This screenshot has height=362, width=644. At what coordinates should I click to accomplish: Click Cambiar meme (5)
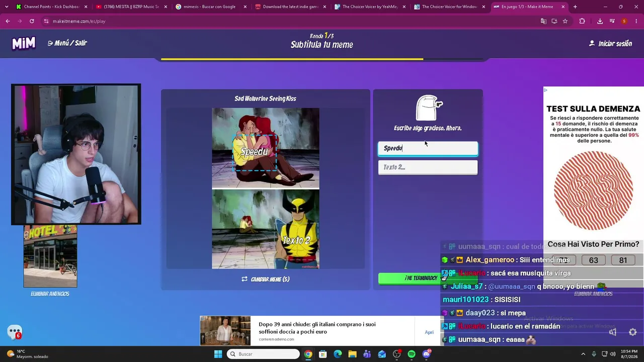click(266, 279)
